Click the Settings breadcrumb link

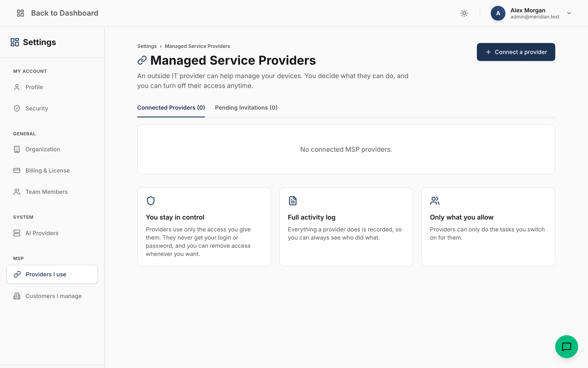click(147, 46)
